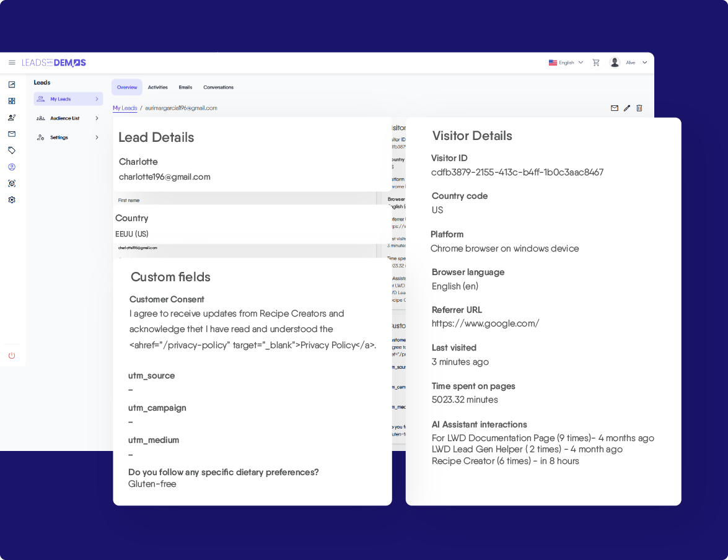Open the analytics arrow icon at sidebar top
This screenshot has width=728, height=560.
(x=12, y=84)
